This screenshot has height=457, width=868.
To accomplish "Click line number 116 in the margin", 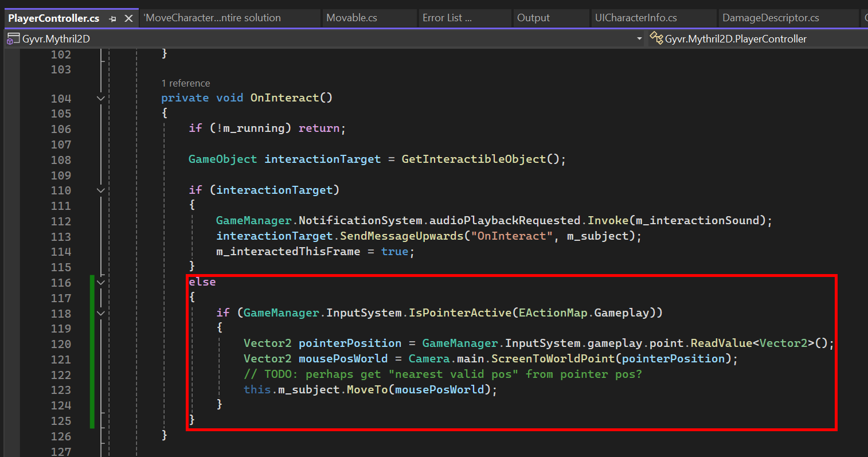I will click(x=61, y=282).
